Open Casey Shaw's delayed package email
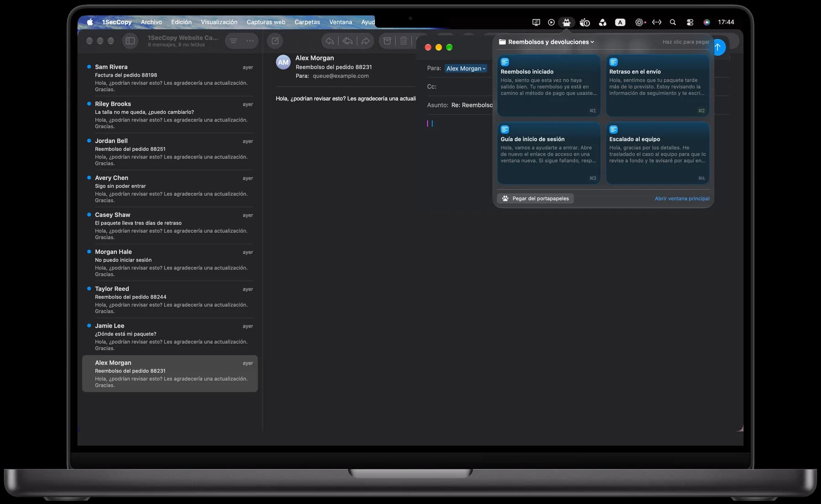This screenshot has height=504, width=821. click(x=170, y=225)
